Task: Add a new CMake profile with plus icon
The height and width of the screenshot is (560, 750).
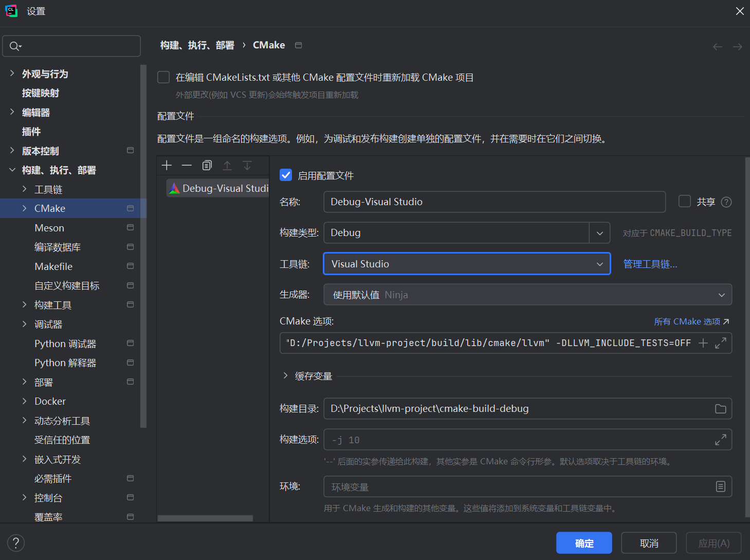Action: coord(167,165)
